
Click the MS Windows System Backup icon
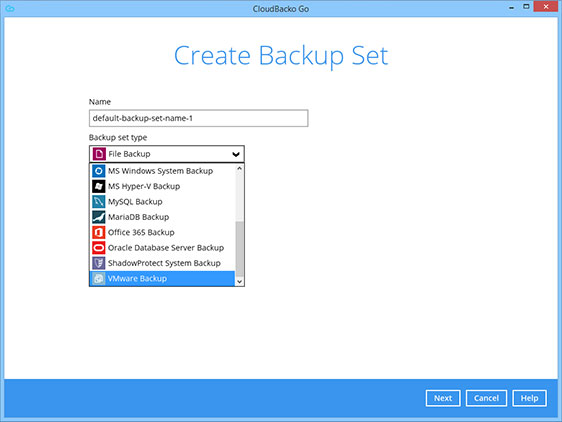click(99, 171)
